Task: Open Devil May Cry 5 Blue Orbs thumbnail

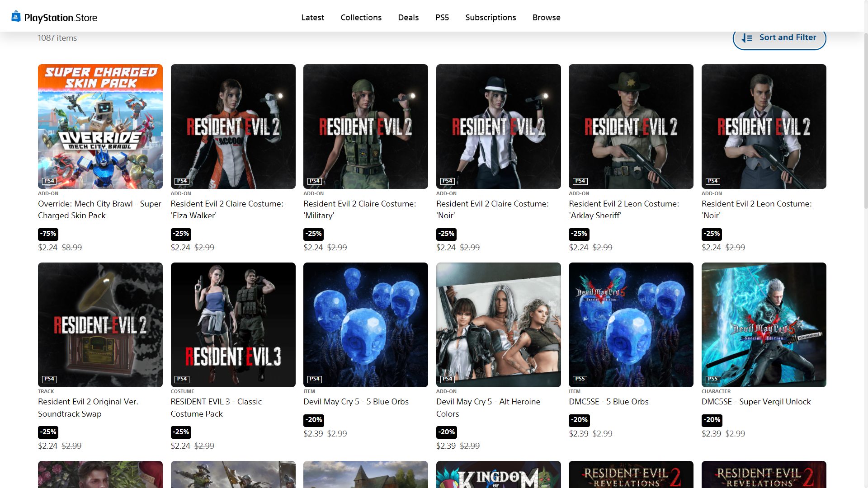Action: (365, 324)
